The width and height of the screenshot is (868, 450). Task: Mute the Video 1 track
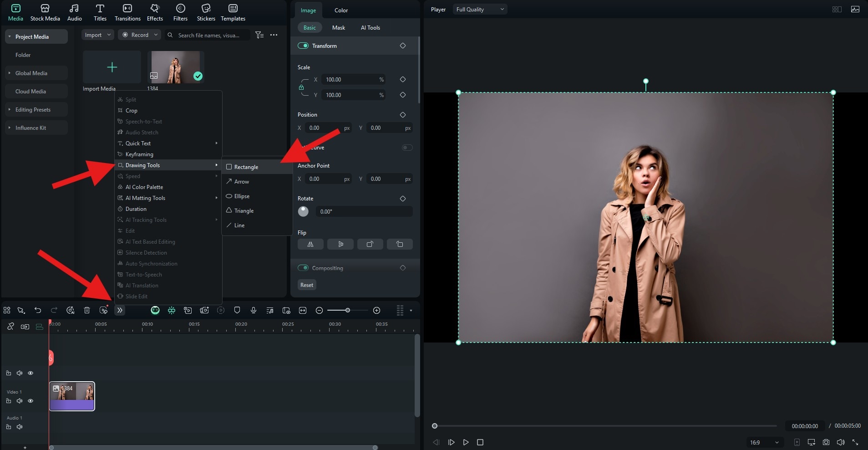(x=20, y=401)
